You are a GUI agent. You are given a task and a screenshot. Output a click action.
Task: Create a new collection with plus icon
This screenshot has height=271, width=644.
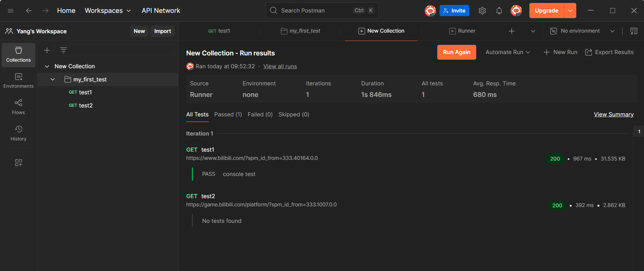[x=47, y=50]
